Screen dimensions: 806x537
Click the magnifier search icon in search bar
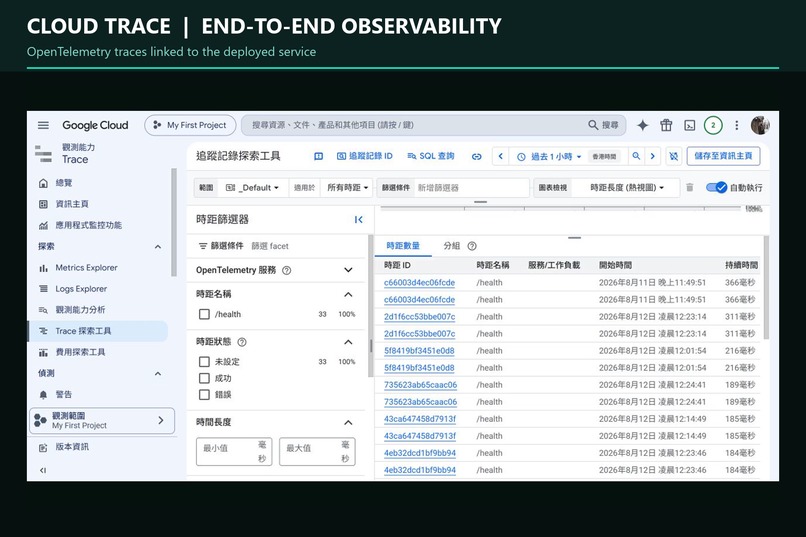click(x=593, y=125)
